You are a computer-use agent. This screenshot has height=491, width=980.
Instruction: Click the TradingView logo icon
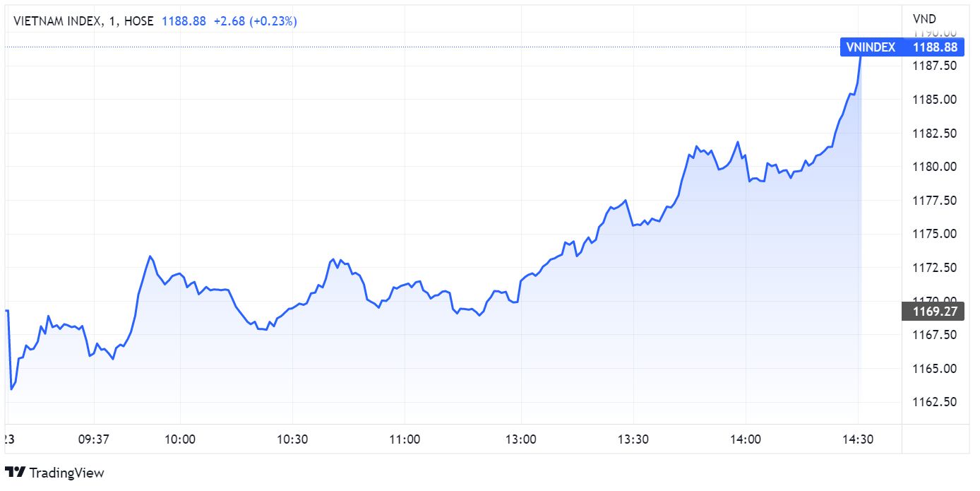(16, 473)
